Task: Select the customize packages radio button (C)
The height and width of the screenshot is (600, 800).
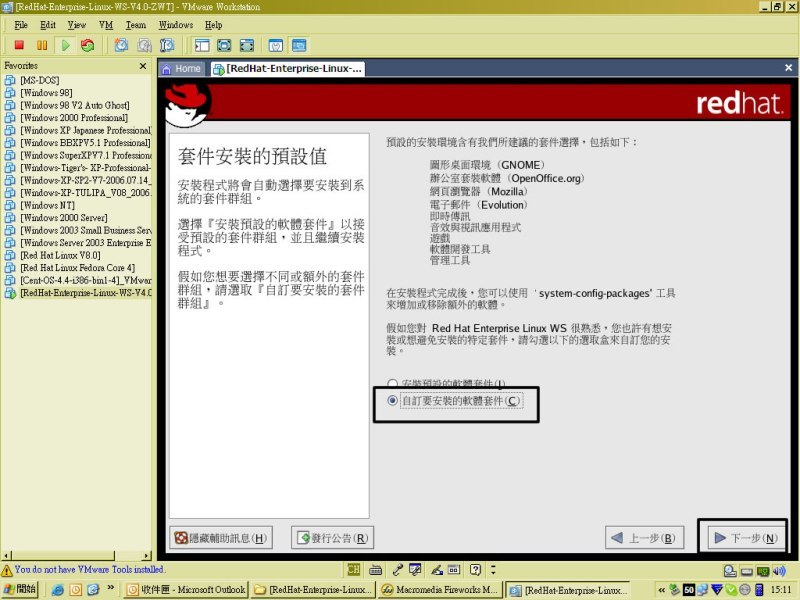Action: click(392, 401)
